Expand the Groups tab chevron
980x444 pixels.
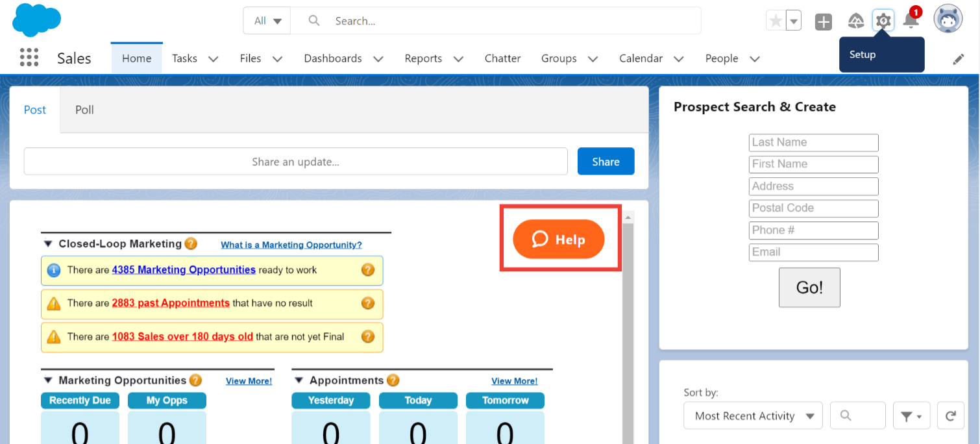tap(593, 59)
